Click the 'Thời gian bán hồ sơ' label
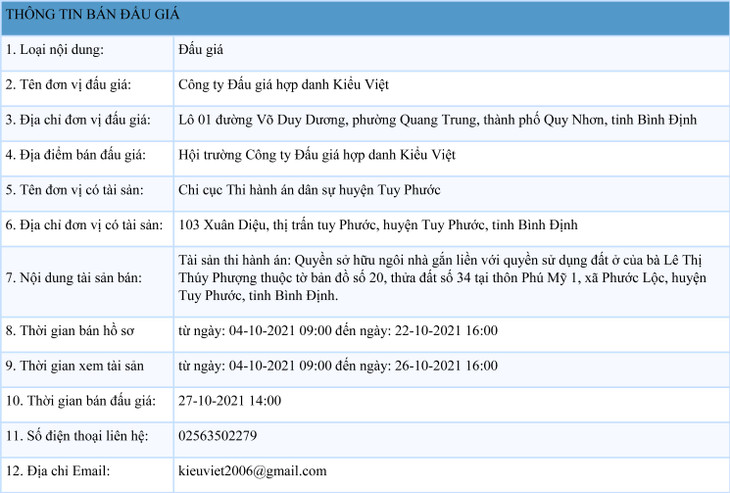 point(69,330)
